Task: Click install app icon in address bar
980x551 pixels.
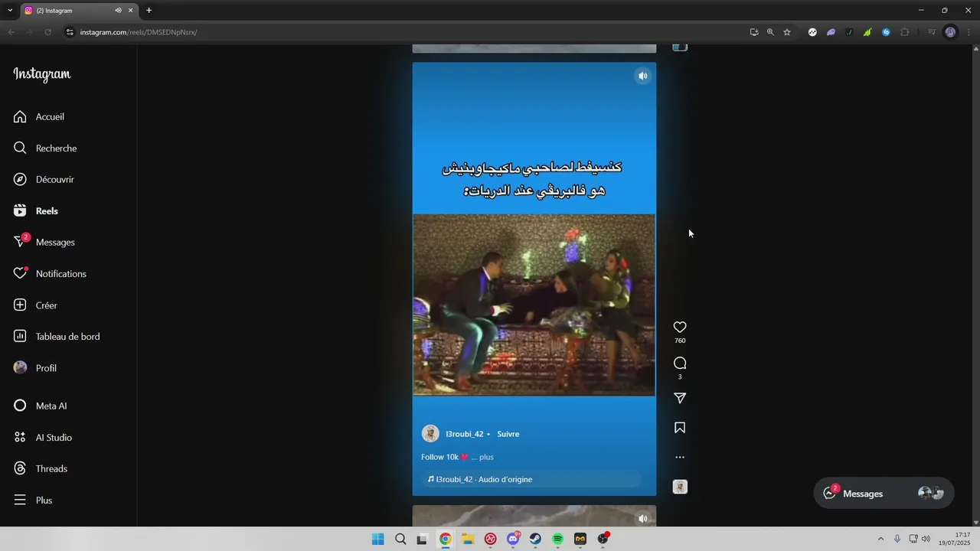Action: pos(754,32)
